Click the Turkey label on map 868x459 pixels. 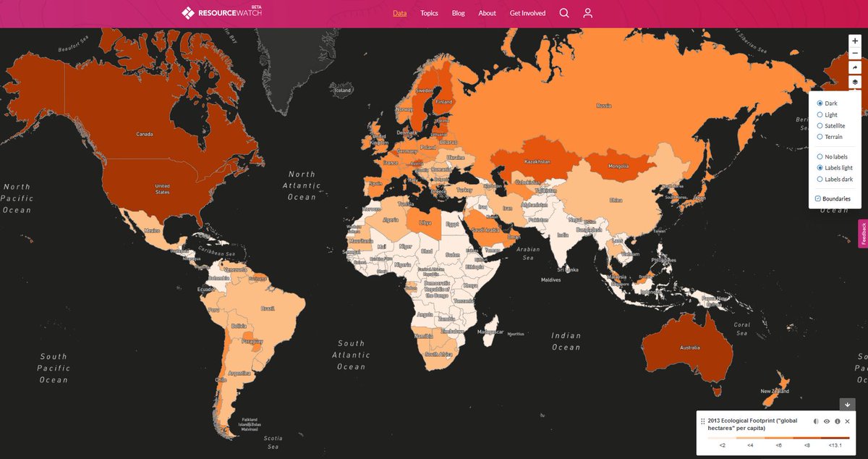[464, 190]
